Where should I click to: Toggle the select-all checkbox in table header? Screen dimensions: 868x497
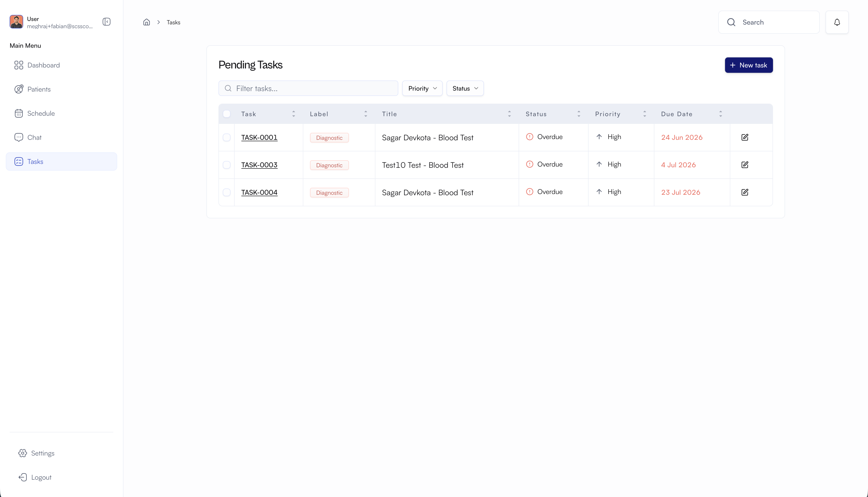tap(226, 114)
